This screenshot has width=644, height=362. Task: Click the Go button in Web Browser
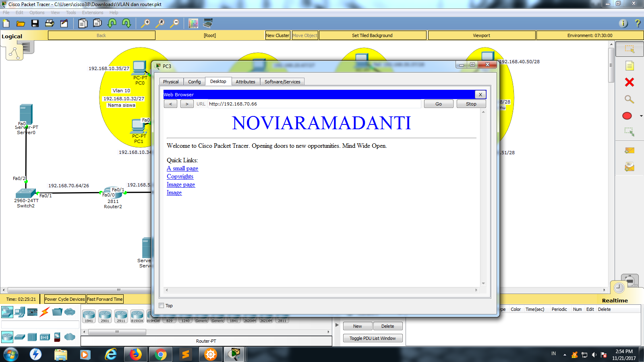(x=439, y=104)
